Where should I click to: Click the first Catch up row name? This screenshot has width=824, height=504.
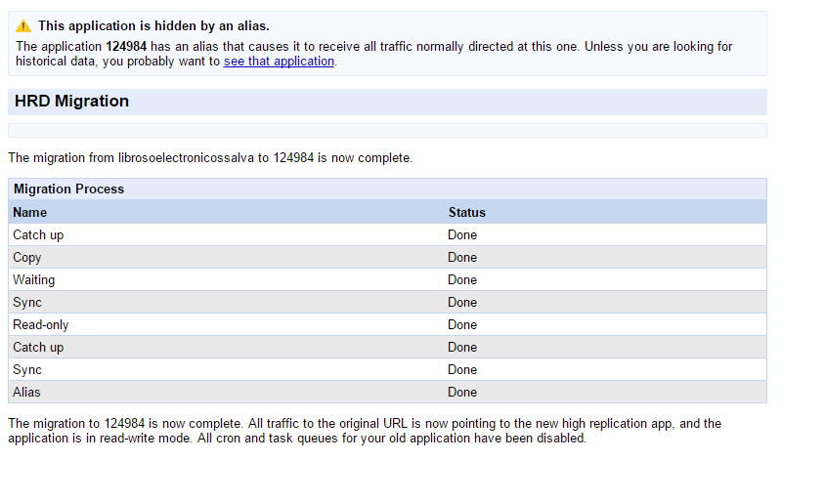click(x=38, y=235)
